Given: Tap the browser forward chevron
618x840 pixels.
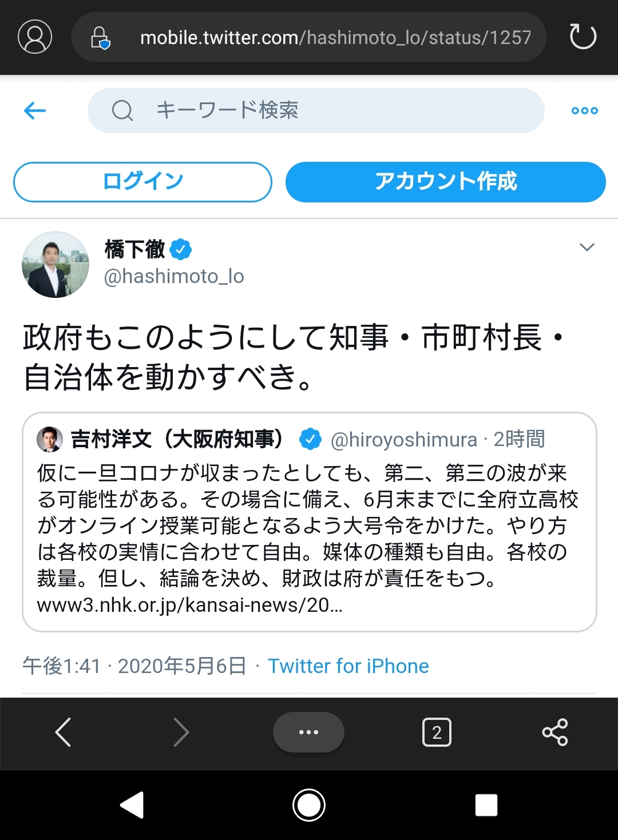Looking at the screenshot, I should (181, 732).
